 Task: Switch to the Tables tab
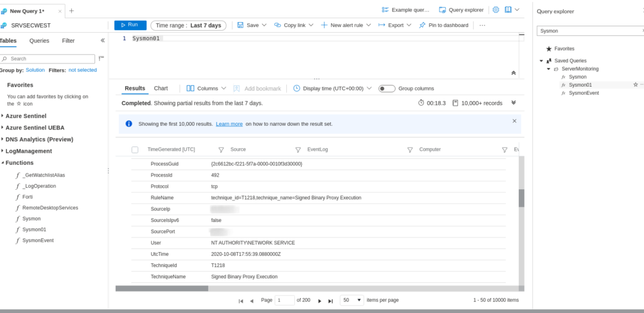click(x=8, y=41)
